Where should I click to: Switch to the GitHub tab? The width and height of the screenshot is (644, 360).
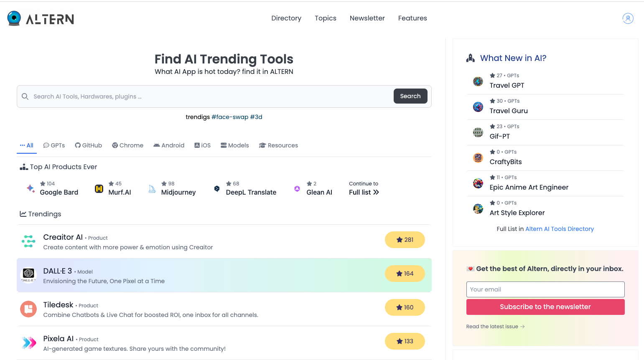tap(89, 145)
